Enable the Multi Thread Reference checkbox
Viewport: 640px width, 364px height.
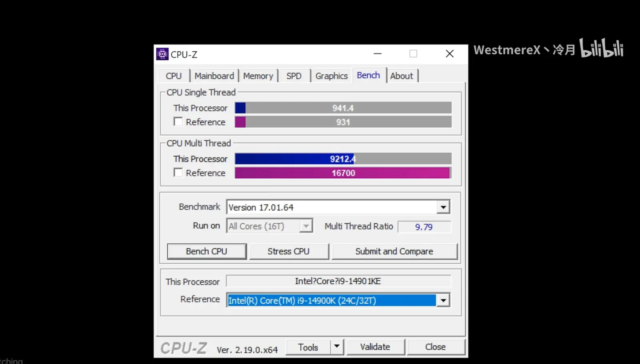(x=178, y=172)
